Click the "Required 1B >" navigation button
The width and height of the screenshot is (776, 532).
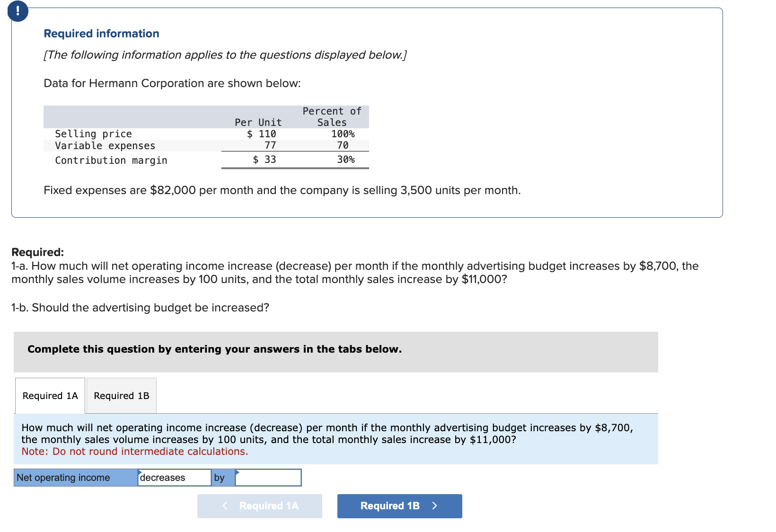click(x=399, y=506)
